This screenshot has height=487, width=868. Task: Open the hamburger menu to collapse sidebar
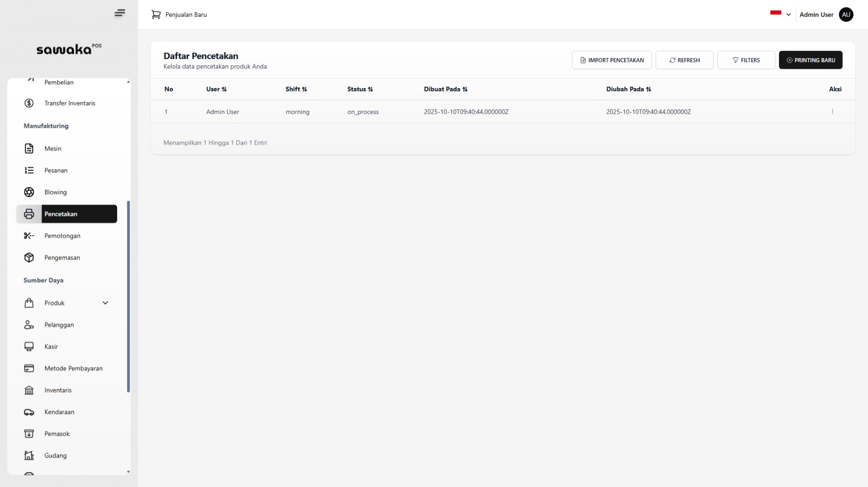pyautogui.click(x=120, y=13)
